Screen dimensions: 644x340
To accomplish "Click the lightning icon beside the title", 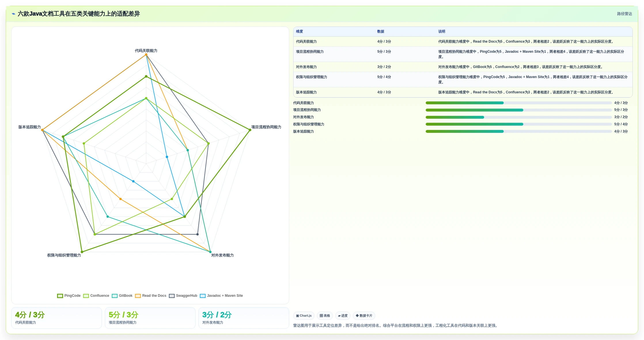I will pos(14,14).
